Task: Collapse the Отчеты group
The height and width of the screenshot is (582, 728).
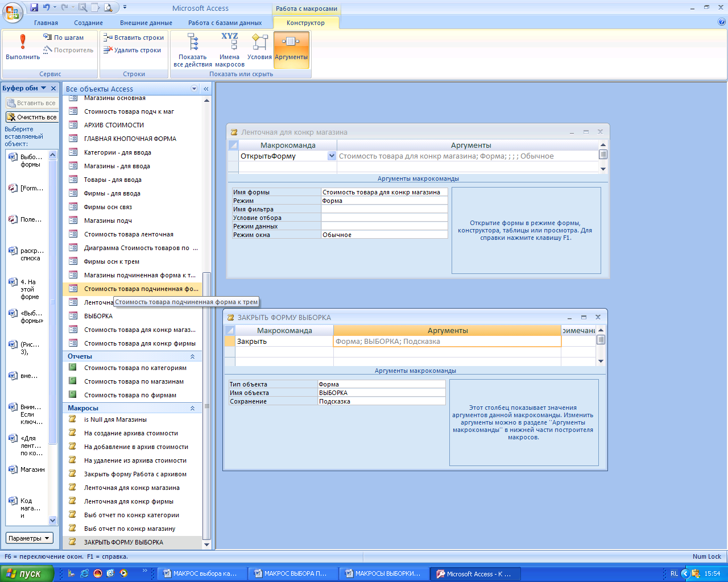Action: (192, 356)
